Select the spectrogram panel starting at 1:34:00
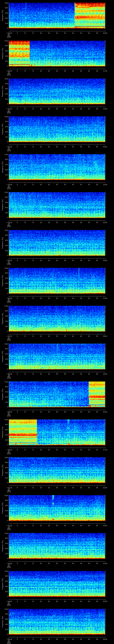 click(x=57, y=205)
